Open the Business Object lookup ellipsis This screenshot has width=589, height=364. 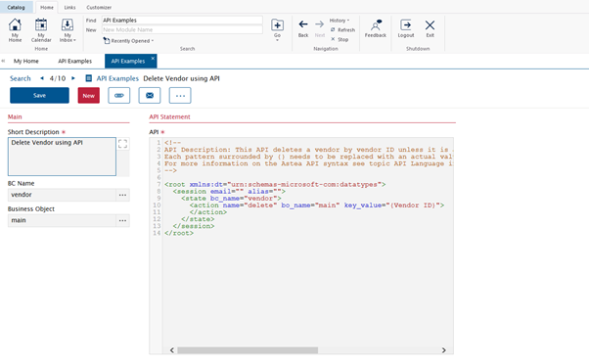pos(122,220)
